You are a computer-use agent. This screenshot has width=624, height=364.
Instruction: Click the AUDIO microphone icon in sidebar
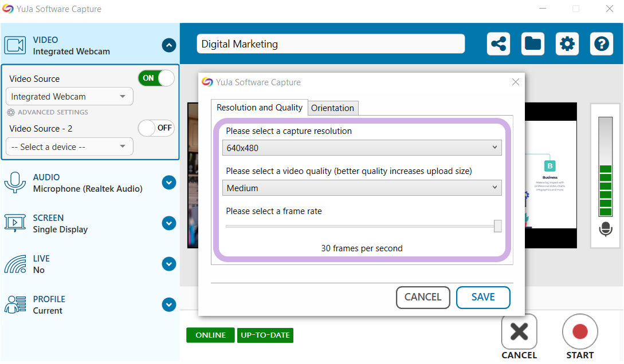pos(15,183)
